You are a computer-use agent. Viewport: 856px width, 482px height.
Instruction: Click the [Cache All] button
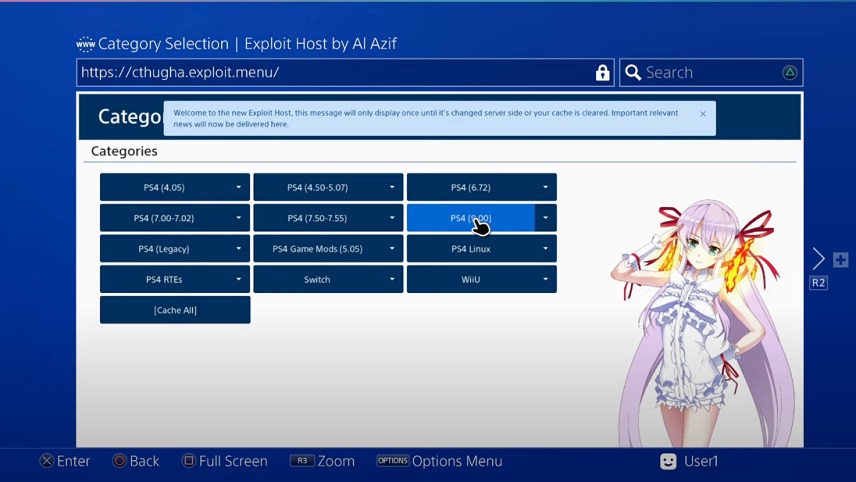[175, 310]
